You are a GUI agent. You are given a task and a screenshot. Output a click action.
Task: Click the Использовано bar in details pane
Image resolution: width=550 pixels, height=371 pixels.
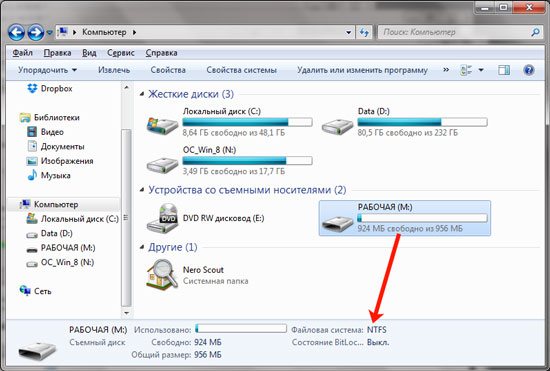coord(241,328)
